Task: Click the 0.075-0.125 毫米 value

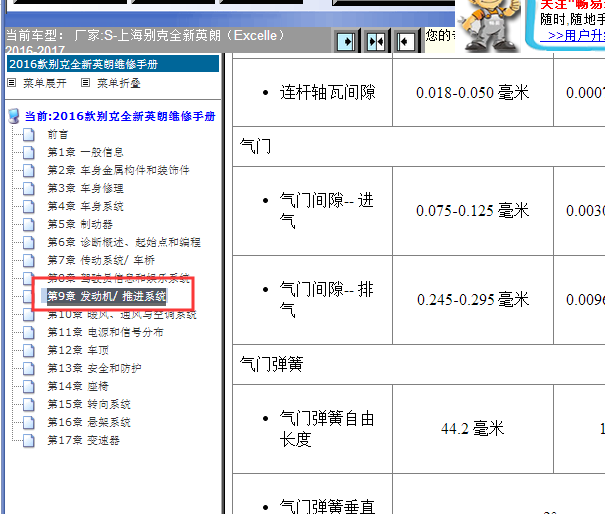Action: pyautogui.click(x=473, y=211)
